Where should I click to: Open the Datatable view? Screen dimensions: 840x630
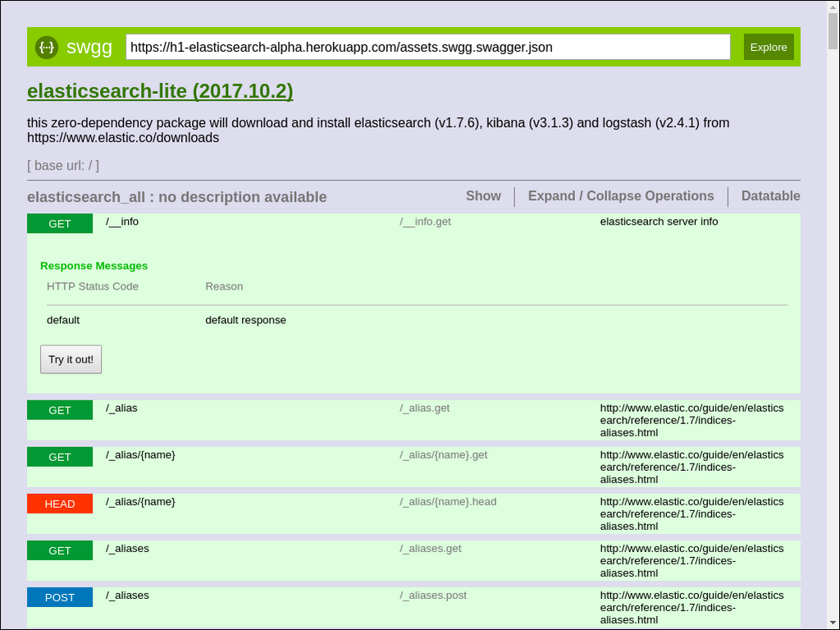(770, 196)
